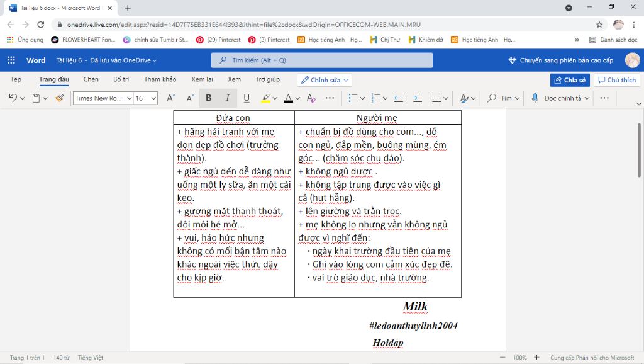Click the Chrome address bar URL
The image size is (644, 364).
(x=244, y=25)
